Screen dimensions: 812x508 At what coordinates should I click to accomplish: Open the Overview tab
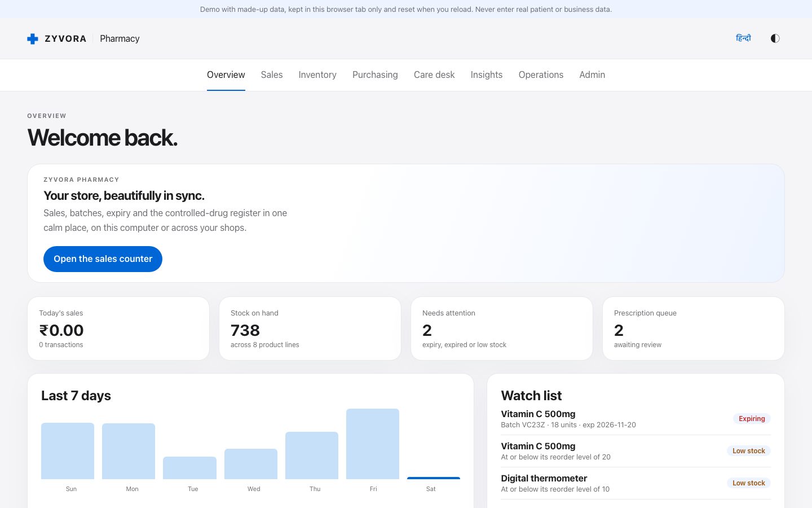[x=226, y=75]
